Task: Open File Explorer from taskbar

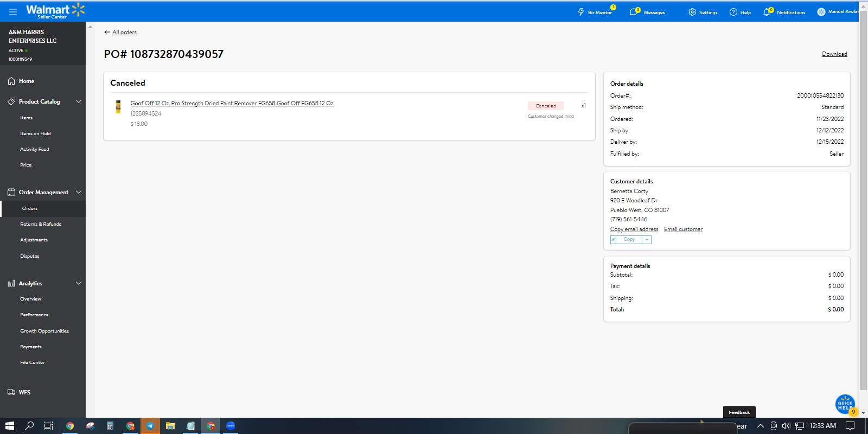Action: point(170,426)
